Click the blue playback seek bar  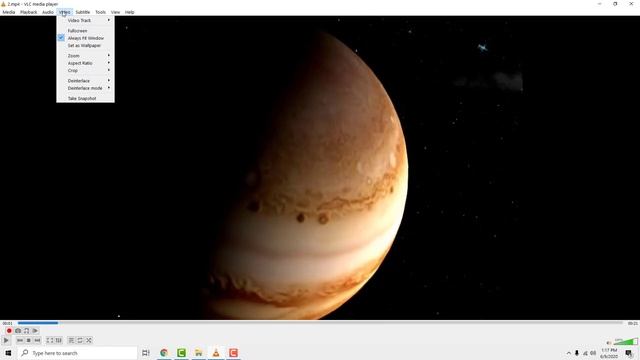tap(320, 323)
